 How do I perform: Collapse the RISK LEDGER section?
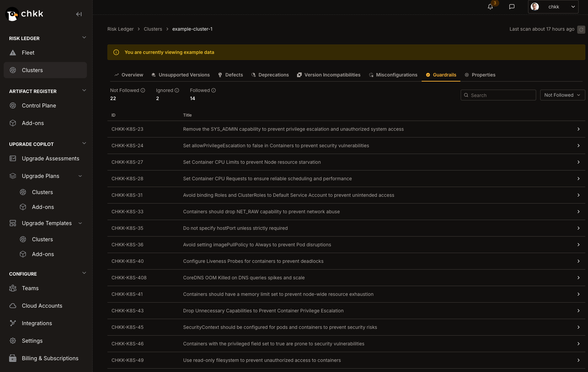[x=84, y=37]
